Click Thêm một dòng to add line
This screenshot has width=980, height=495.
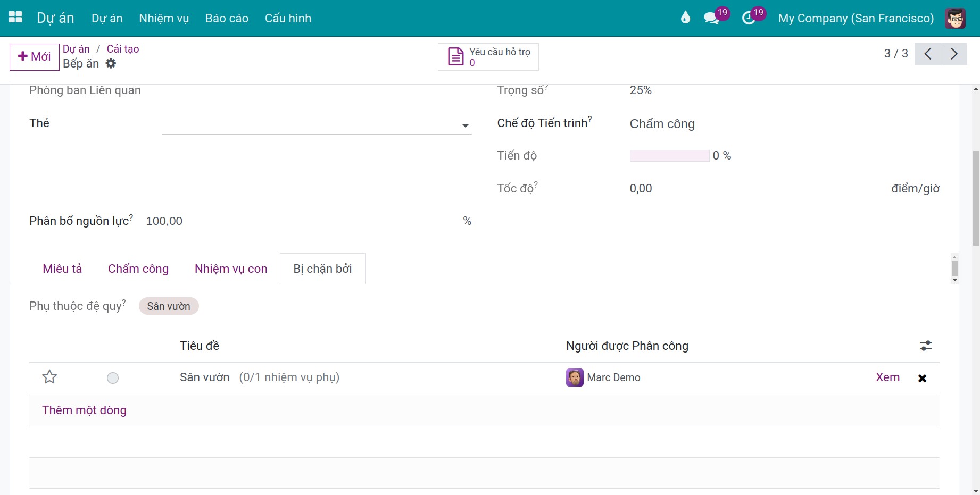(84, 410)
